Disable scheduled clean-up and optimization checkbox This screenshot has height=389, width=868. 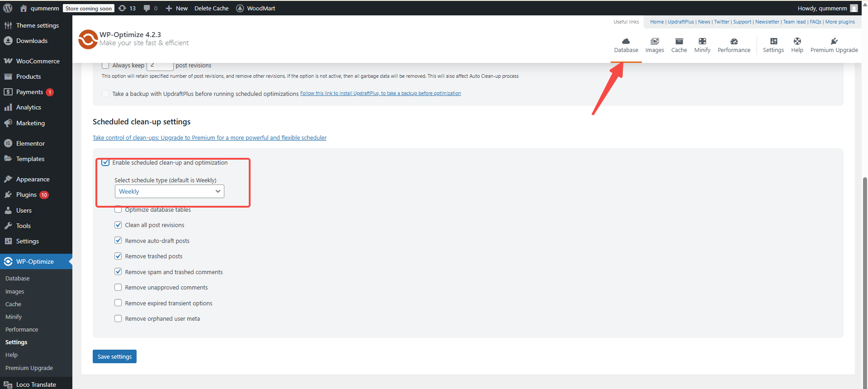pyautogui.click(x=106, y=163)
